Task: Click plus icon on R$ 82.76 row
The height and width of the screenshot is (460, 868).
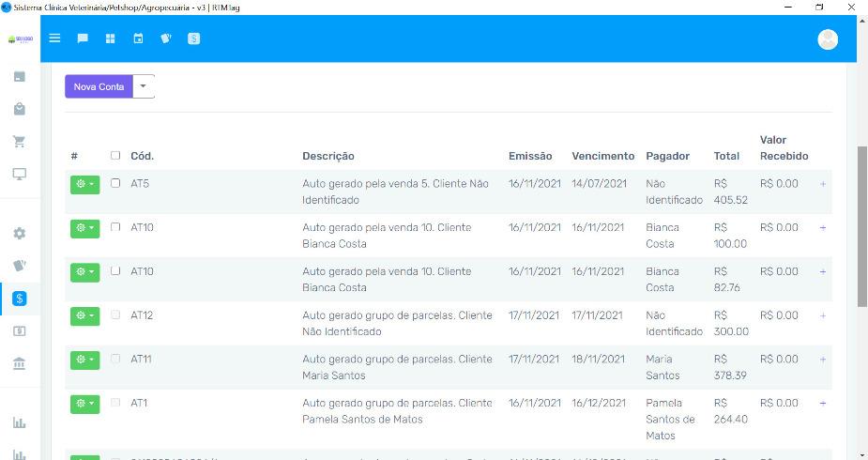Action: tap(823, 272)
